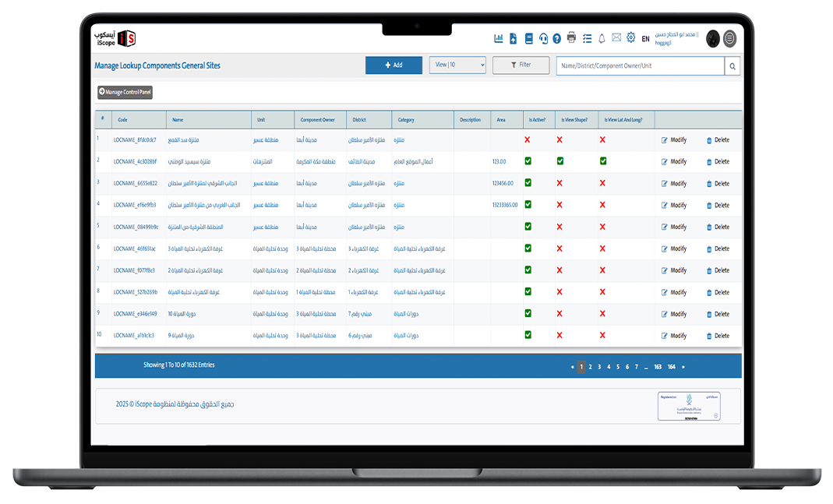
Task: Click the printer icon
Action: point(572,38)
